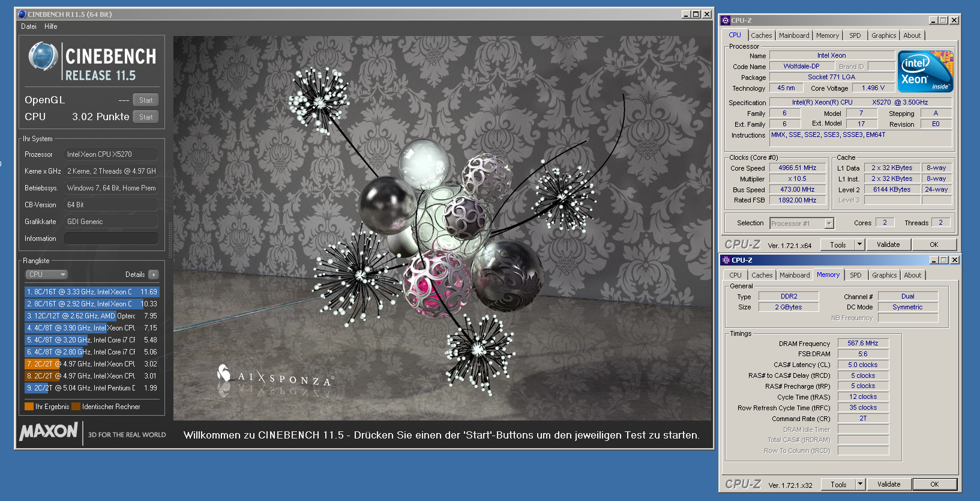Click top CPU-Z window title icon
980x501 pixels.
pos(726,20)
